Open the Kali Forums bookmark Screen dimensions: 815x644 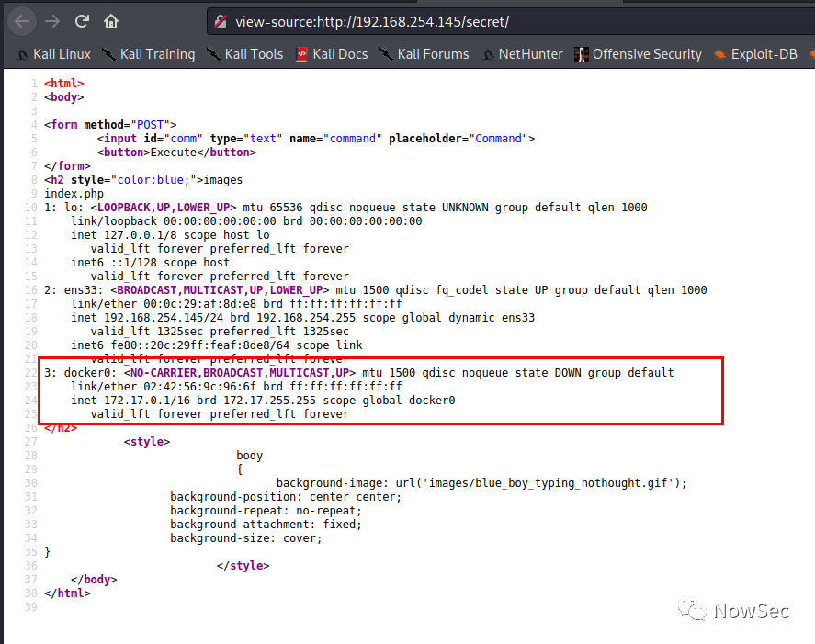click(x=432, y=54)
